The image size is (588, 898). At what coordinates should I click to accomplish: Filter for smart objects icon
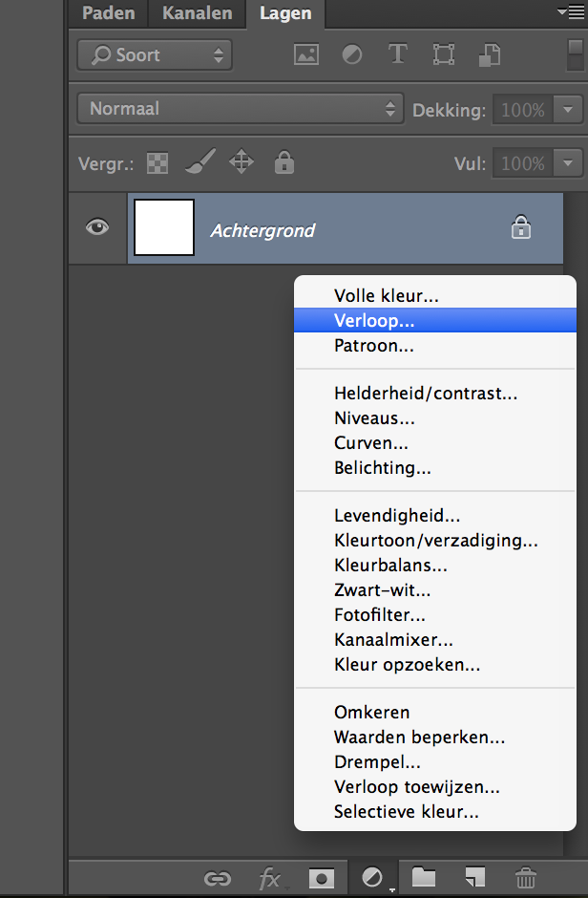(490, 55)
